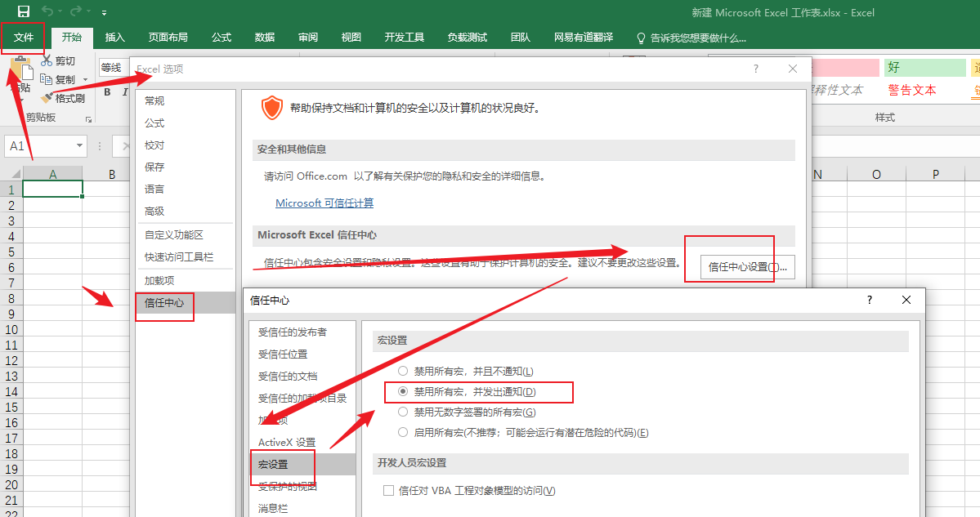Open the 剪贴板 dialog launcher
Viewport: 980px width, 517px height.
tap(88, 118)
